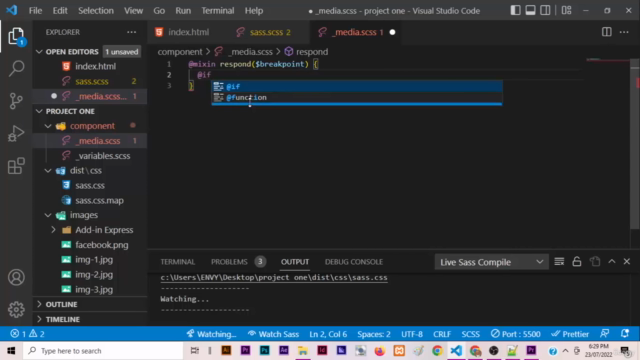Viewport: 640px width, 360px height.
Task: Open the Search view in activity bar
Action: pos(16,68)
